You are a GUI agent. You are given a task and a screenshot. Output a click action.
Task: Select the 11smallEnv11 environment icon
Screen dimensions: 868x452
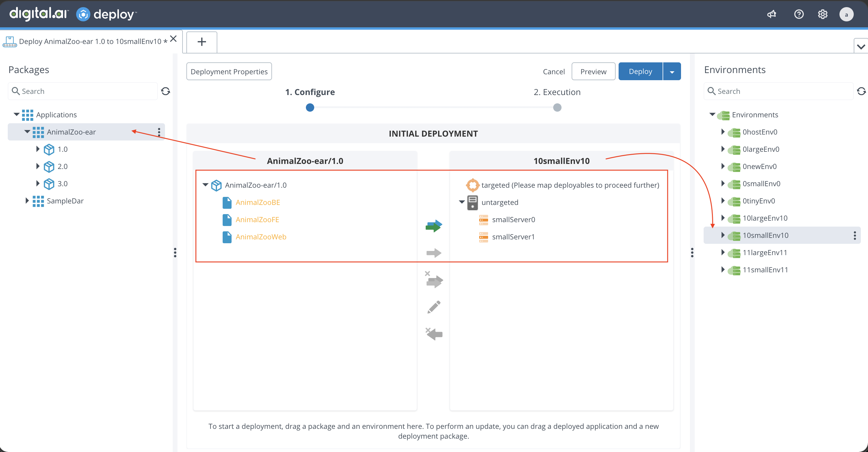click(734, 270)
